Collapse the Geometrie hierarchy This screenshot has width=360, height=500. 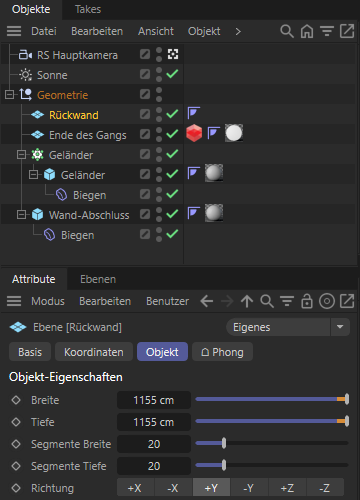(x=9, y=95)
